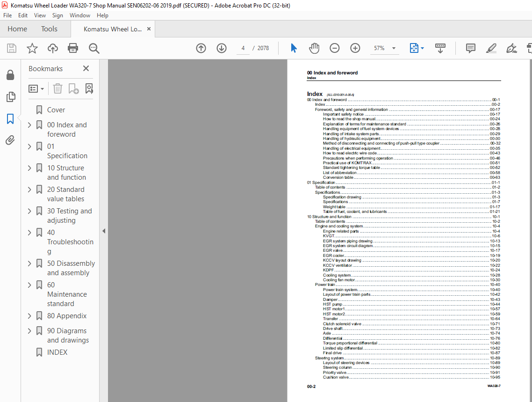The height and width of the screenshot is (402, 532).
Task: Click the Edit partially visible toolbar icon
Action: coord(529,48)
